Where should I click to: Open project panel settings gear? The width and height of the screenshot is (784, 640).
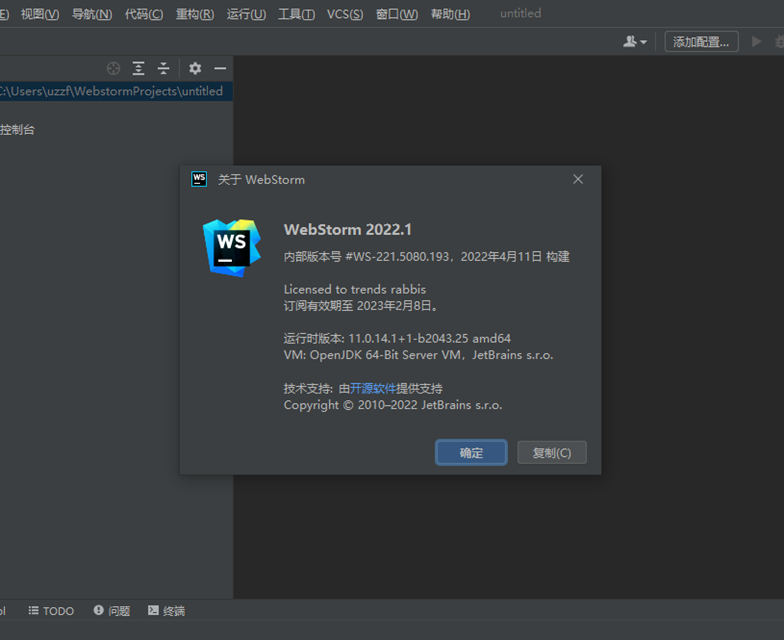click(195, 68)
